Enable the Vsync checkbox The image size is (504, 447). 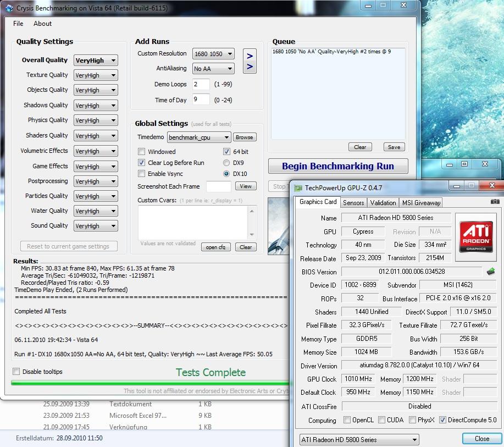(141, 174)
